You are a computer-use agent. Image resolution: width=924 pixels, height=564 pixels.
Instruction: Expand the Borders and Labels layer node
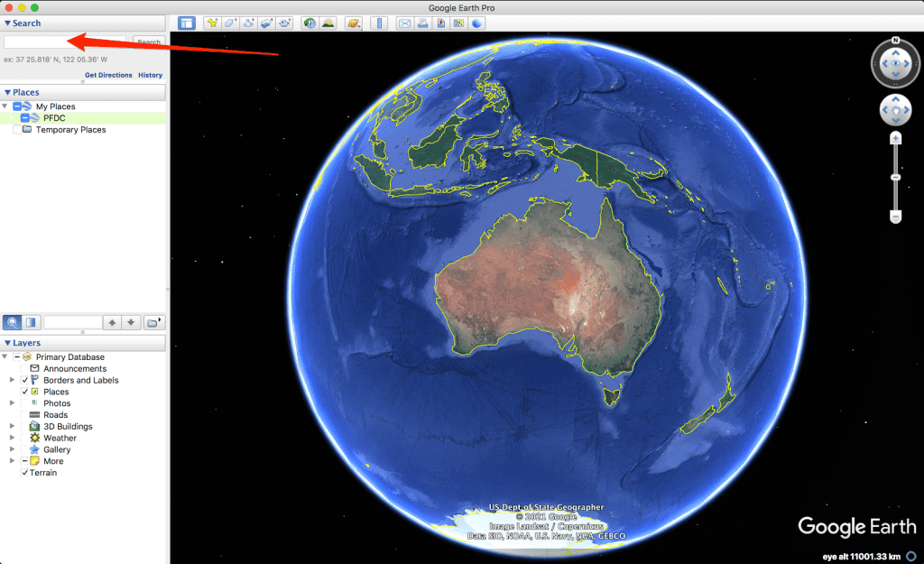pyautogui.click(x=12, y=380)
